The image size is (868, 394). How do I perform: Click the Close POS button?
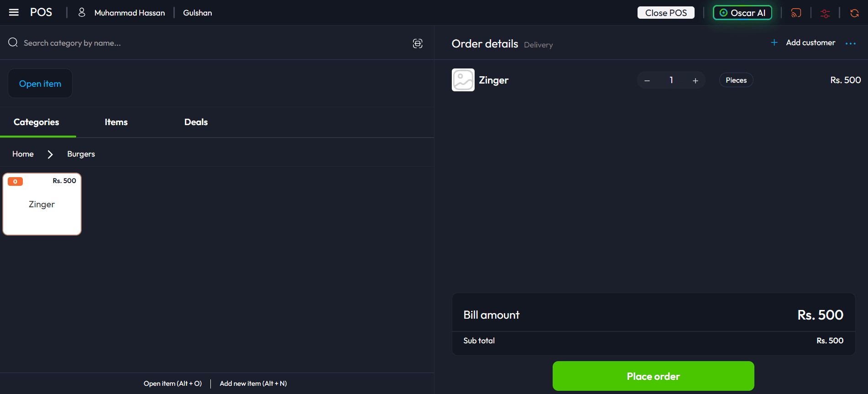[x=666, y=13]
